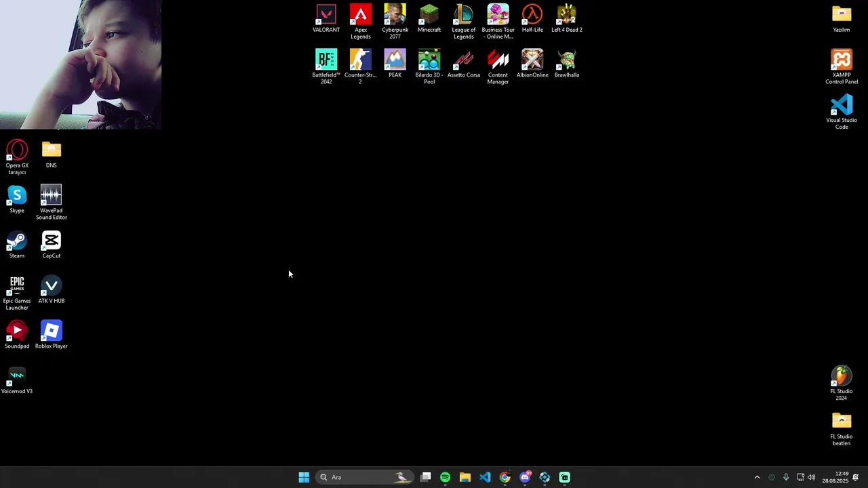Viewport: 868px width, 488px height.
Task: Click the mint green app in taskbar
Action: pyautogui.click(x=565, y=477)
